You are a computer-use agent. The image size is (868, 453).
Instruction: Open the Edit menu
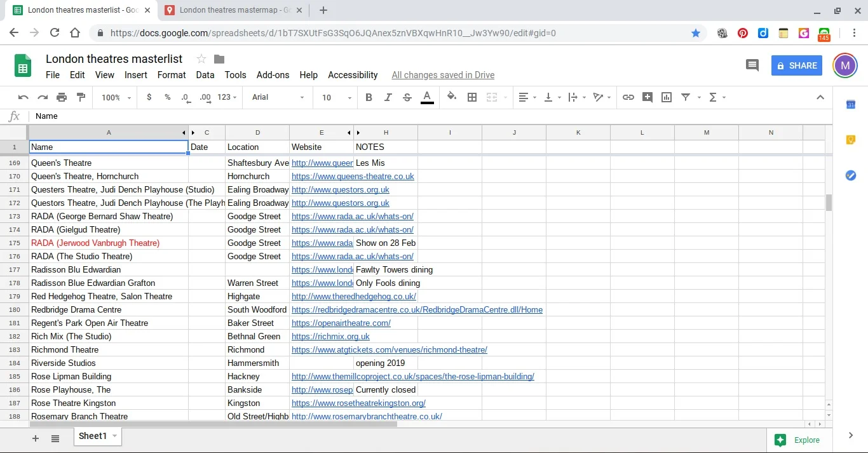point(78,75)
